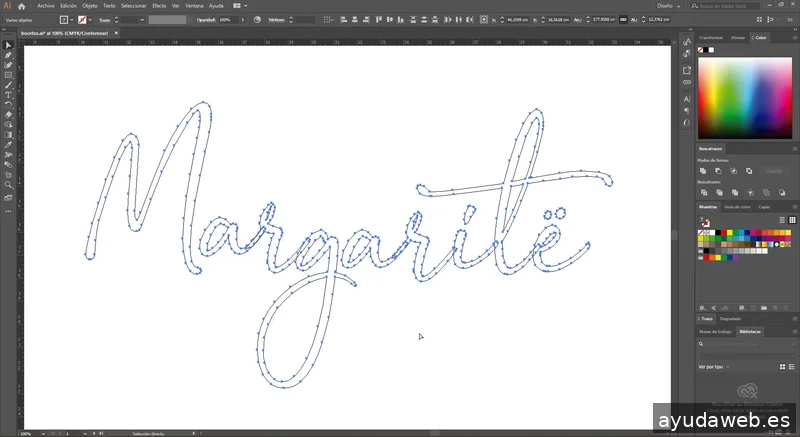Screen dimensions: 800x437
Task: Select the Eyedropper tool
Action: point(8,145)
